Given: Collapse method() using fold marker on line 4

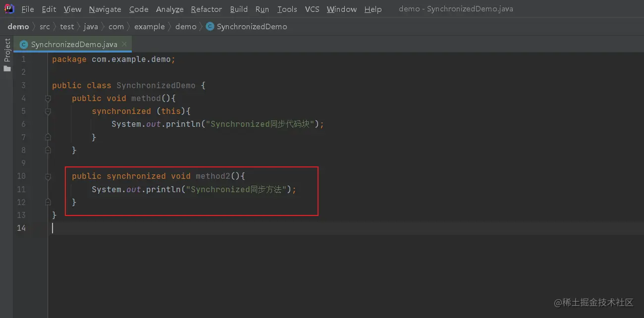Looking at the screenshot, I should pyautogui.click(x=48, y=99).
